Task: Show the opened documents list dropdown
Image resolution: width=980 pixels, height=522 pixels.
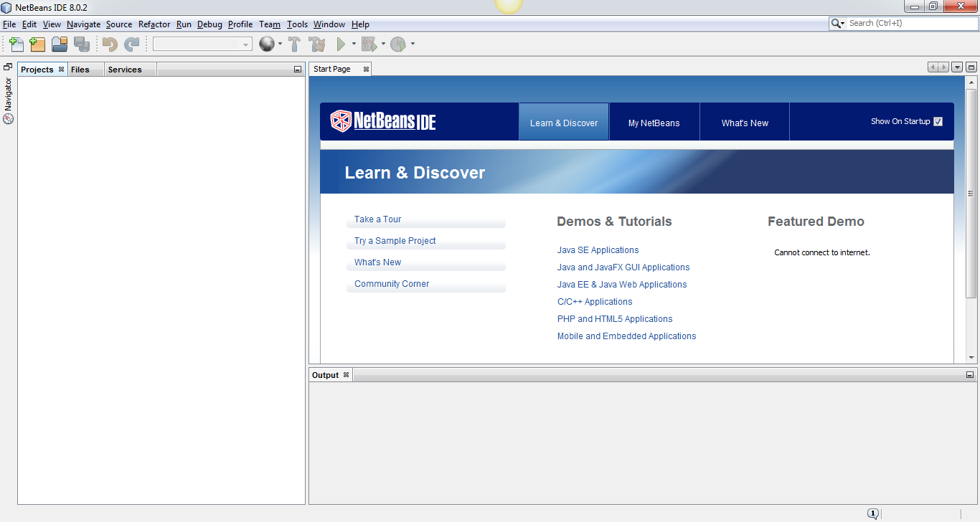Action: click(957, 67)
